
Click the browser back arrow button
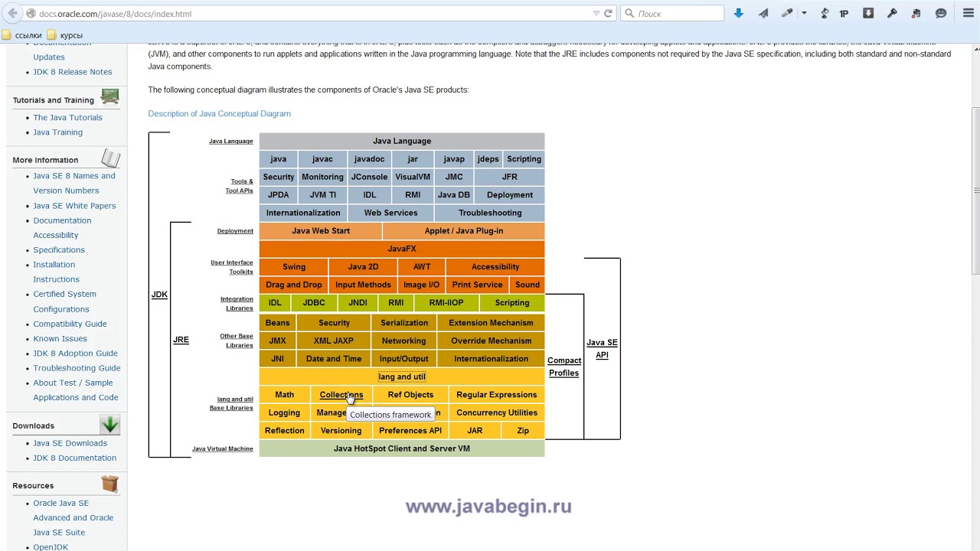tap(12, 13)
